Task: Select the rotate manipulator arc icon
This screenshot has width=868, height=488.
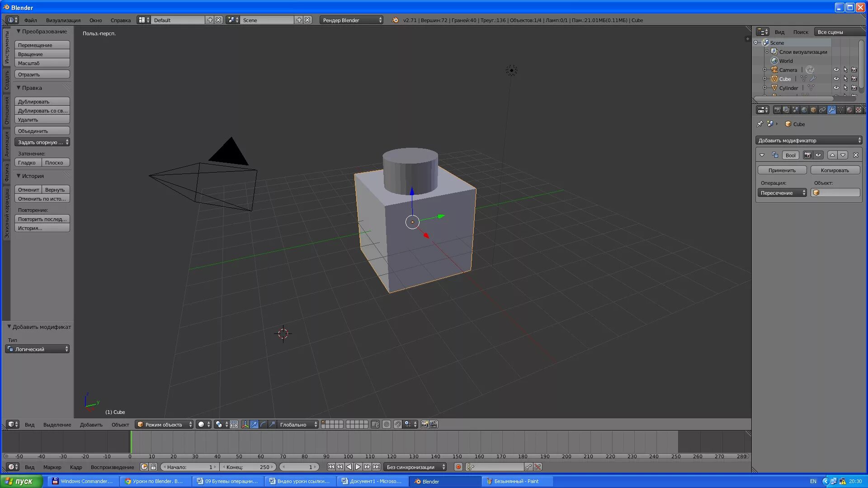Action: [x=263, y=424]
